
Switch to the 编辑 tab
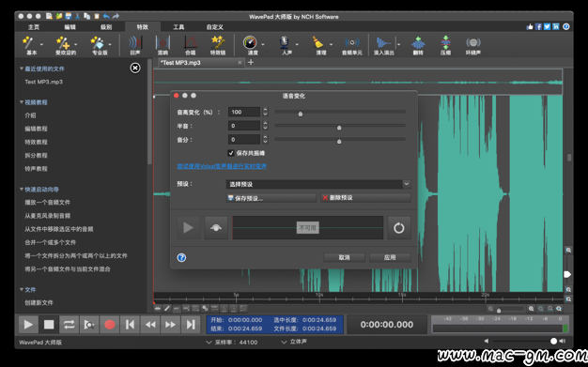(70, 27)
